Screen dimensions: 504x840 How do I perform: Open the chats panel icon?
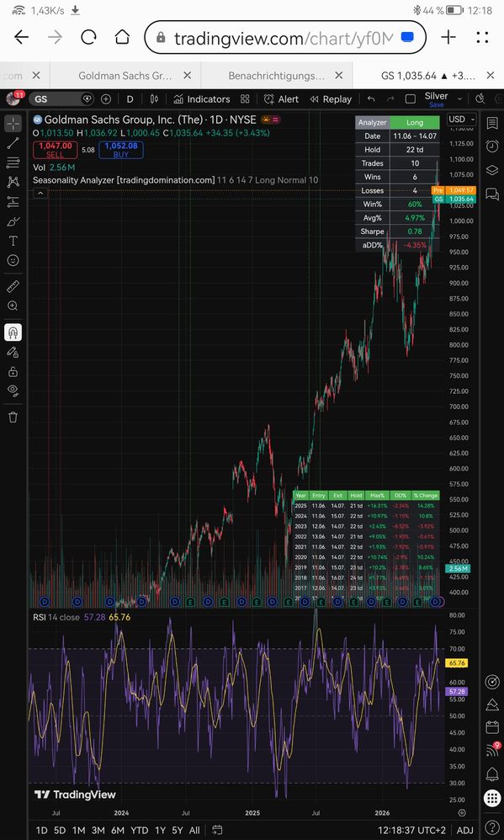pos(491,194)
